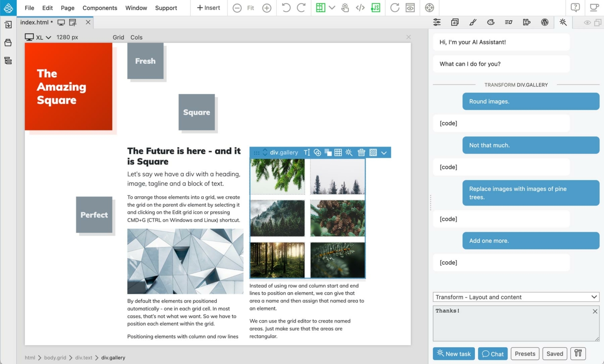This screenshot has height=364, width=604.
Task: Toggle the Grid overlay option
Action: click(118, 37)
